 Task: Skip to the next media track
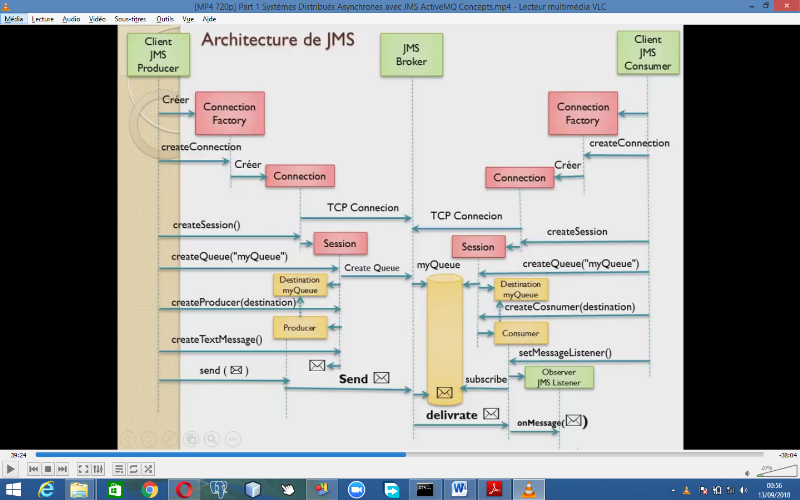pyautogui.click(x=62, y=468)
